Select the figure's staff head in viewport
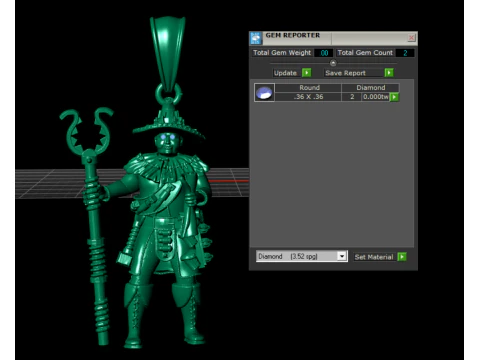The width and height of the screenshot is (480, 360). point(87,132)
